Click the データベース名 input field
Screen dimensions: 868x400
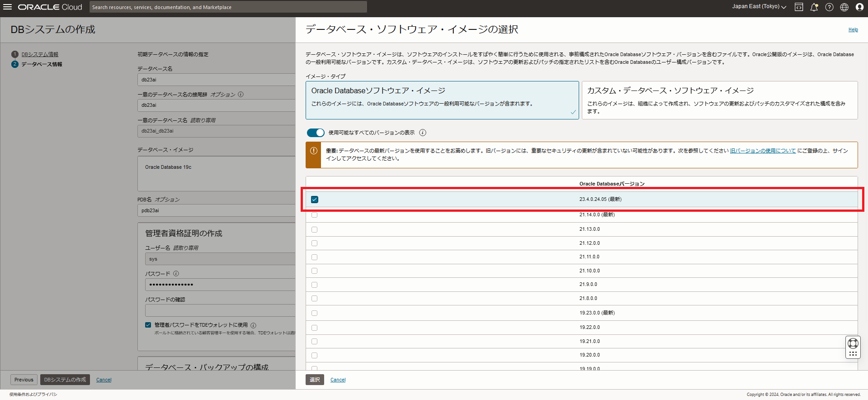(x=217, y=80)
